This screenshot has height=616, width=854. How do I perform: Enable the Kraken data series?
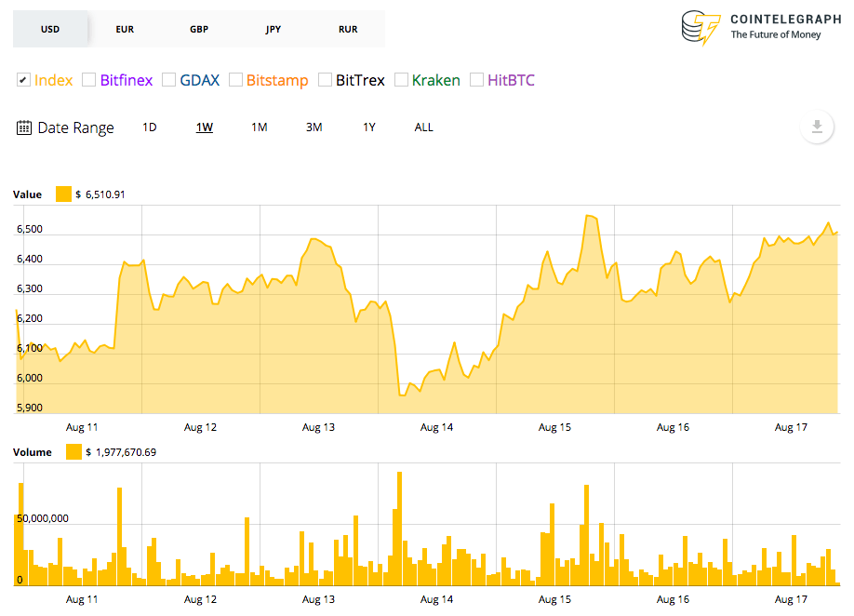click(x=400, y=80)
